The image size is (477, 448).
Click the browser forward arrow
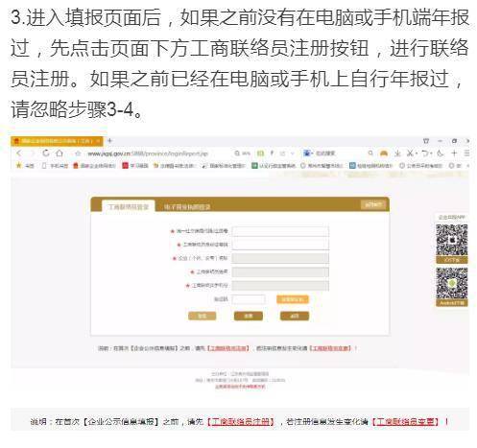click(x=32, y=153)
